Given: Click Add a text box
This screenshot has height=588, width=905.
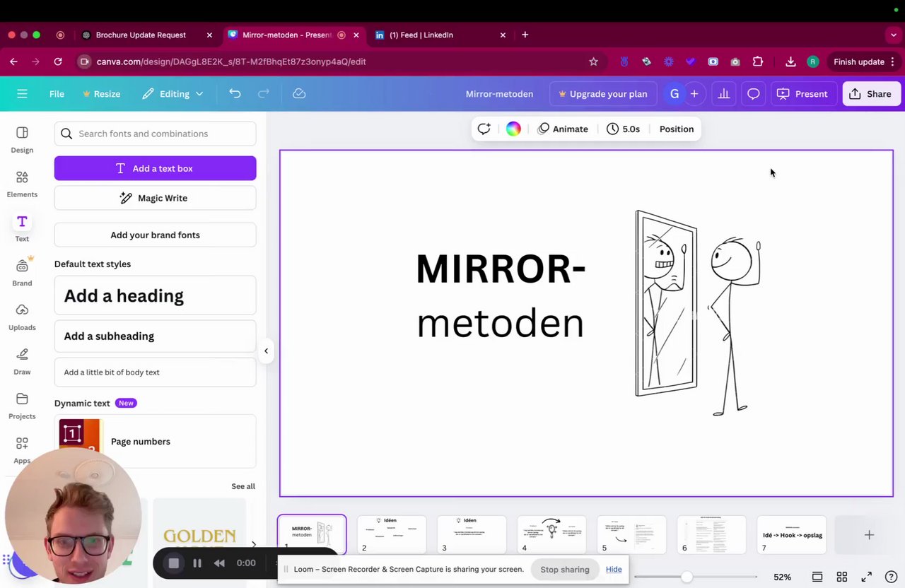Looking at the screenshot, I should click(155, 168).
